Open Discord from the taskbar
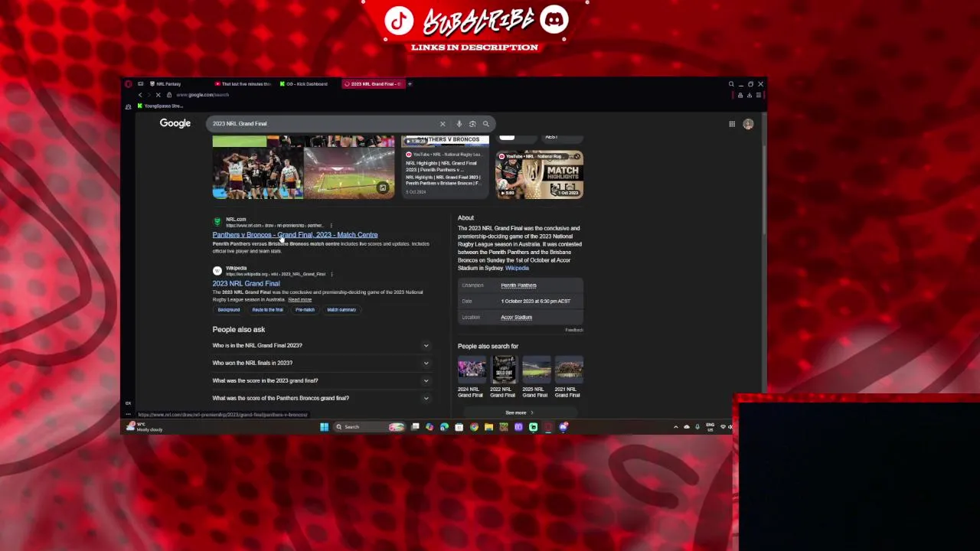Screen dimensions: 980x551 [x=563, y=427]
